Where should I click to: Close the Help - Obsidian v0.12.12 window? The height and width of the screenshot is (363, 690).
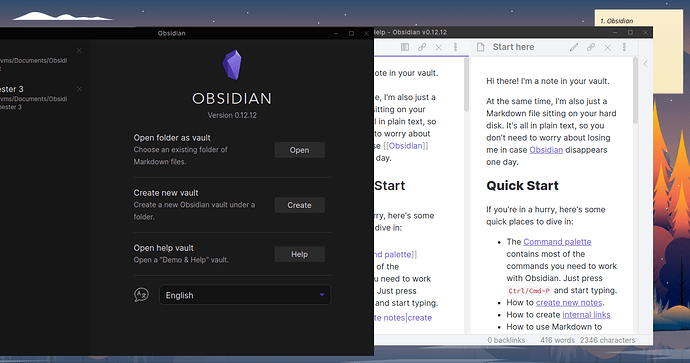645,33
